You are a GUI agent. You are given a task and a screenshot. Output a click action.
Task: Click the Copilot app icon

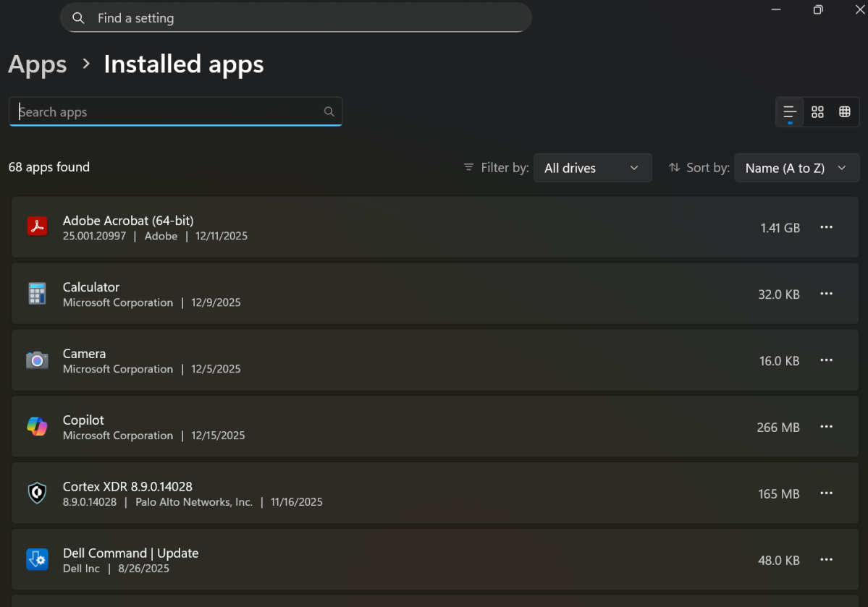tap(37, 427)
